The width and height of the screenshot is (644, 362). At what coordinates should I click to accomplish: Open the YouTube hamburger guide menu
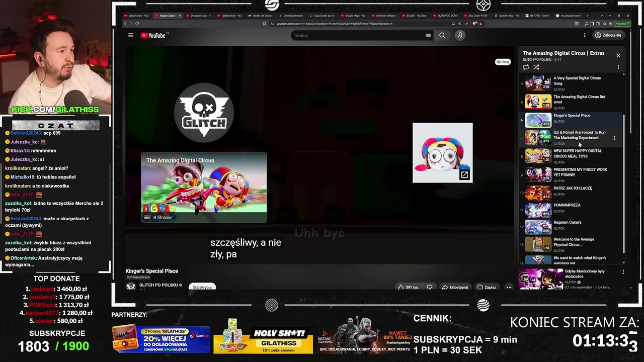click(131, 35)
